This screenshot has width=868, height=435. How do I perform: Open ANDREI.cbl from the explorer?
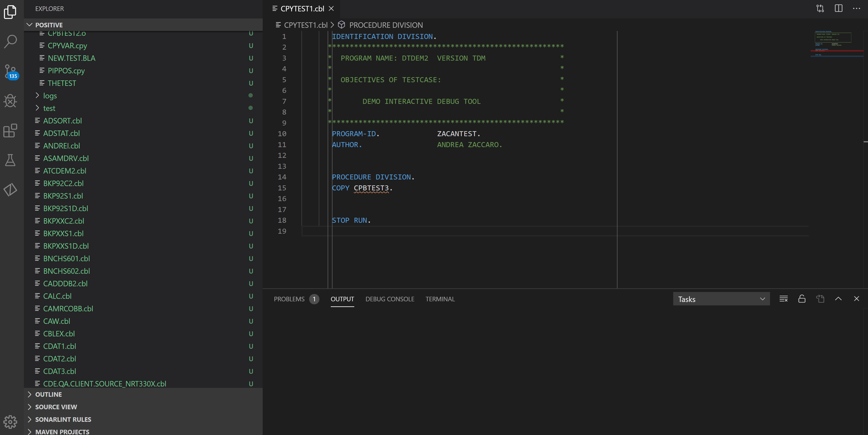tap(61, 146)
